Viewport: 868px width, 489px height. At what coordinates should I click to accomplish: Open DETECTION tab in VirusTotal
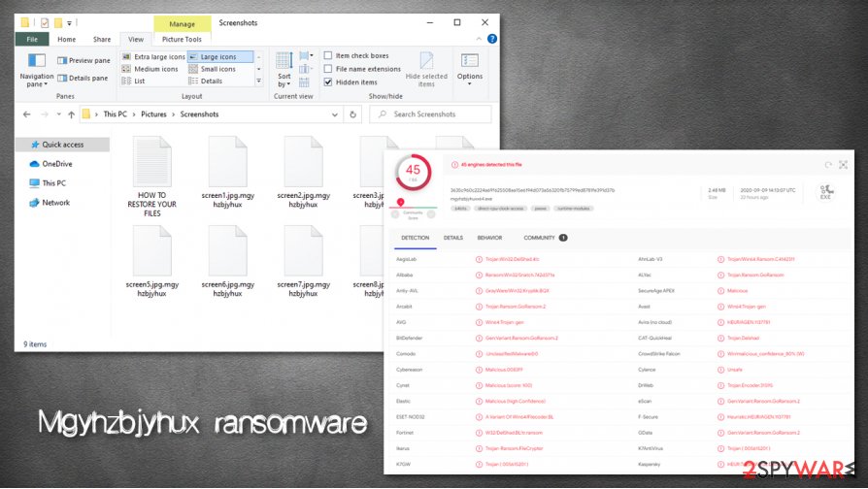[x=416, y=238]
